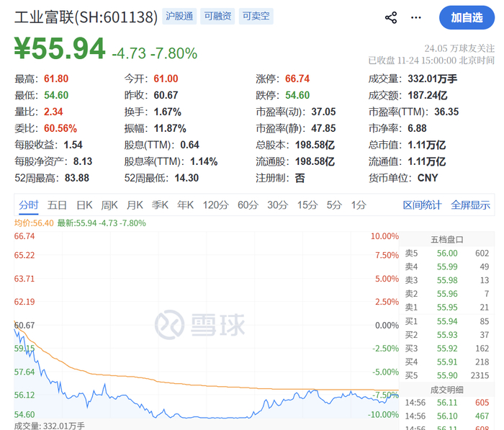Screen dimensions: 504x430
Task: Click the 最高 value 61.80
Action: point(56,79)
